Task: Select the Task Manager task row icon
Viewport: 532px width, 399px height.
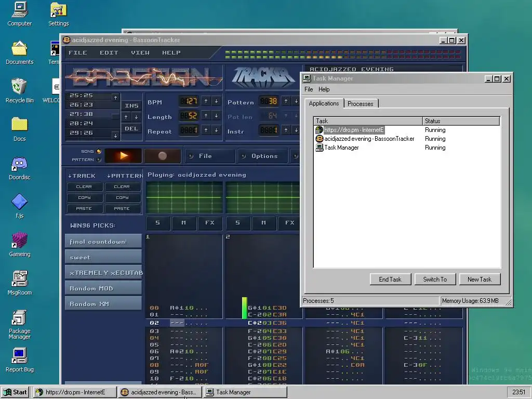Action: click(319, 148)
